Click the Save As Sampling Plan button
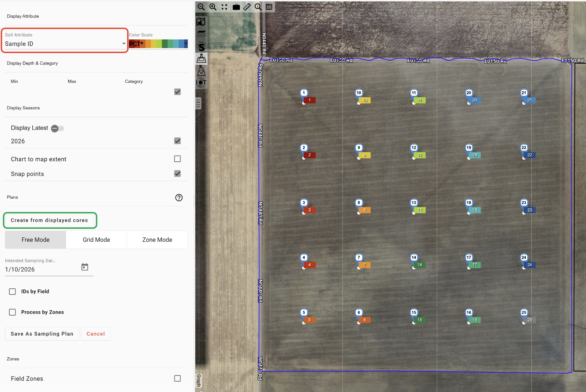The width and height of the screenshot is (586, 392). [42, 334]
